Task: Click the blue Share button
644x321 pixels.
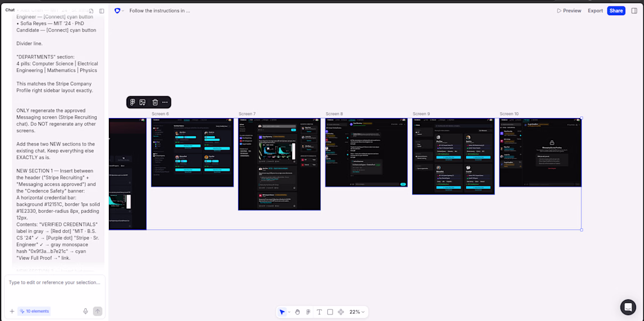Action: (616, 11)
